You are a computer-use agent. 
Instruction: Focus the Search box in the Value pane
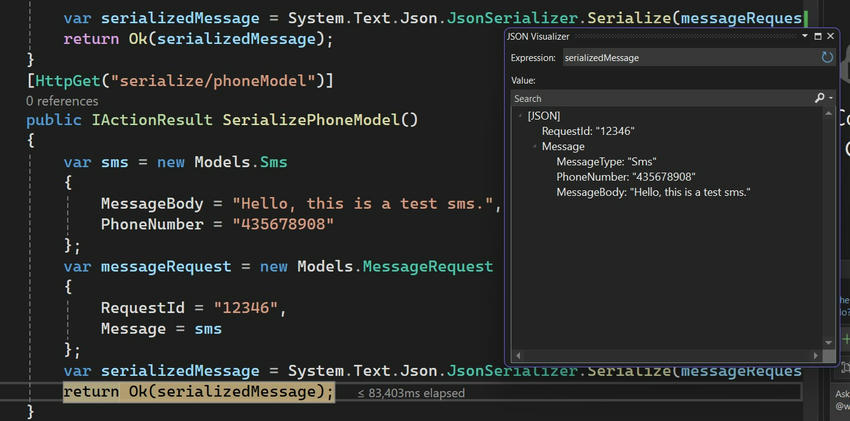coord(662,99)
